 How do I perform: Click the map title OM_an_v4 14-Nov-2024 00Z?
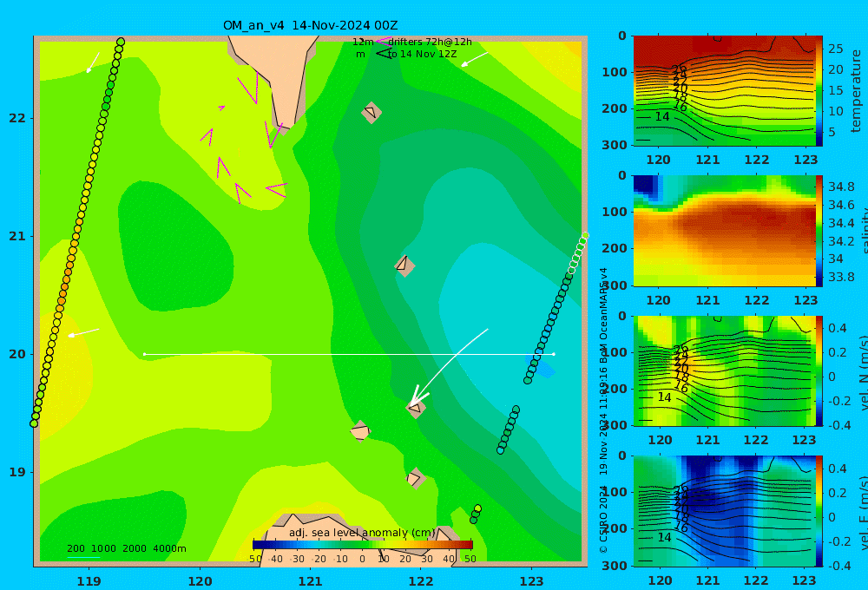point(310,25)
